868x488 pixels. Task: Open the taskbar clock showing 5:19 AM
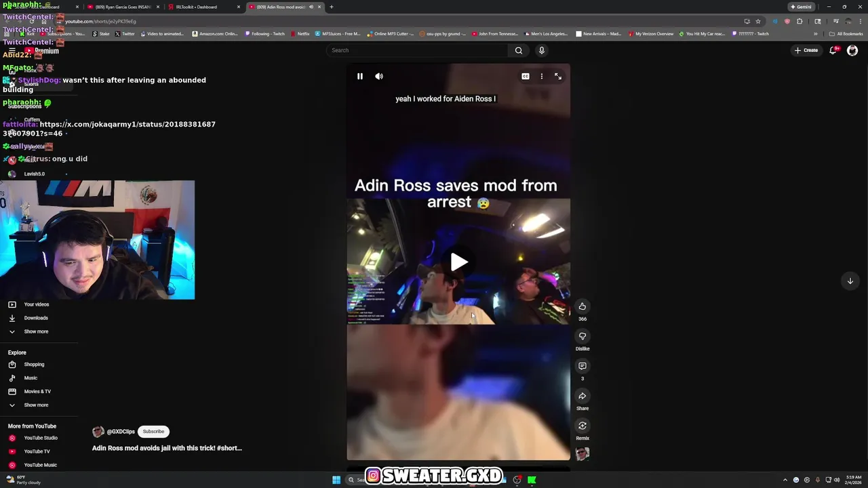pyautogui.click(x=854, y=480)
